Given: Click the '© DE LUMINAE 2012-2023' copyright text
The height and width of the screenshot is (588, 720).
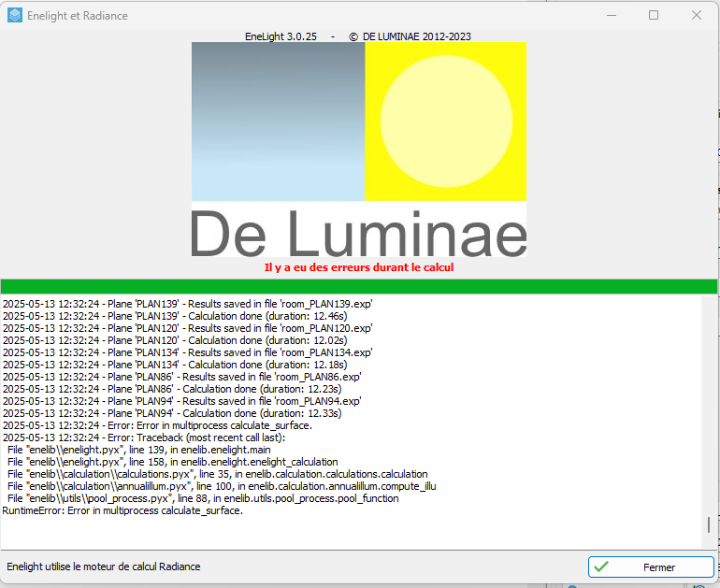Looking at the screenshot, I should (410, 36).
